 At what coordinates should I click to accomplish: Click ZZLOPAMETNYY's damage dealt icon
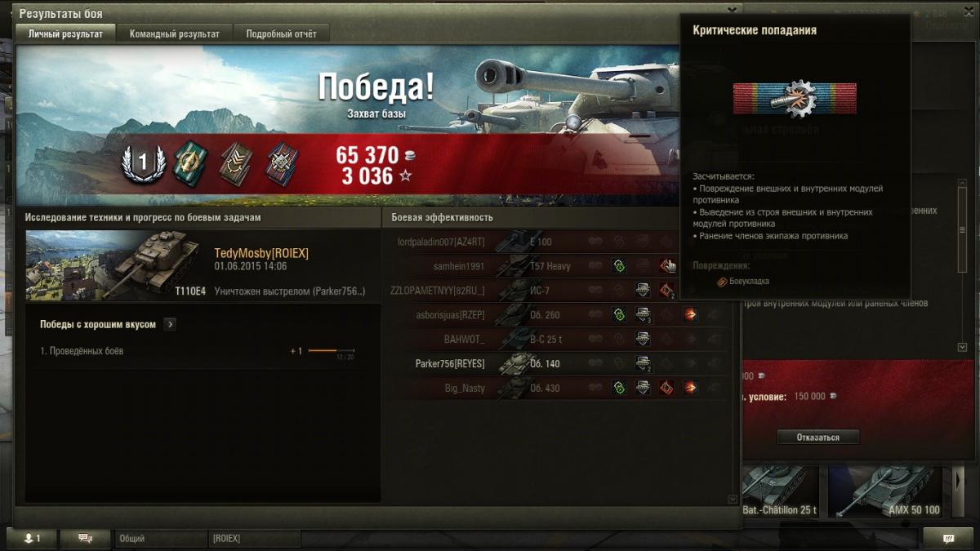(643, 290)
